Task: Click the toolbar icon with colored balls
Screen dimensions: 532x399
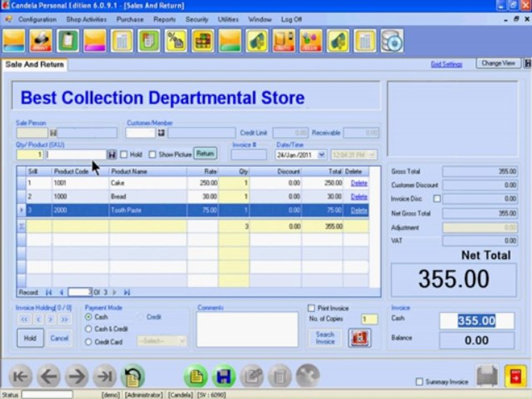Action: 311,40
